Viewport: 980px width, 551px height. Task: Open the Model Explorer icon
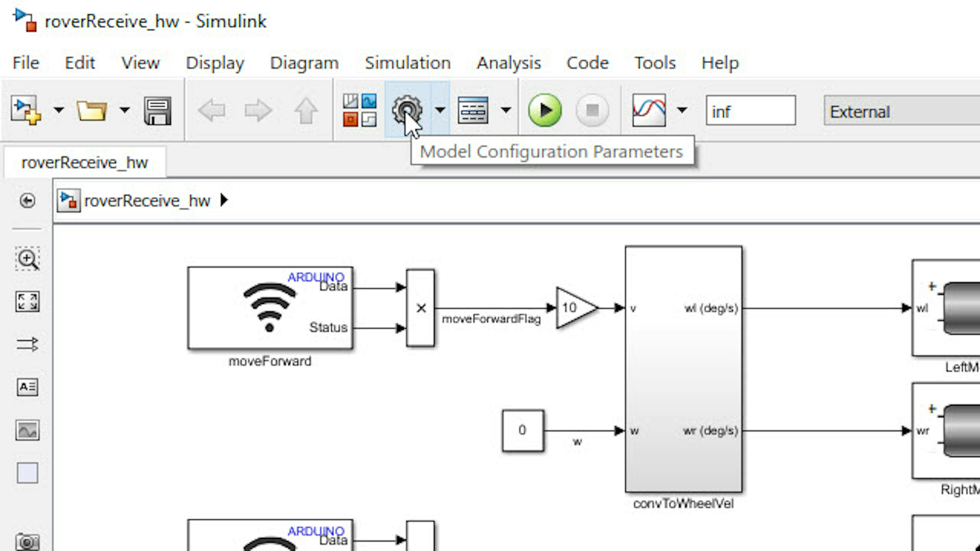pos(473,110)
